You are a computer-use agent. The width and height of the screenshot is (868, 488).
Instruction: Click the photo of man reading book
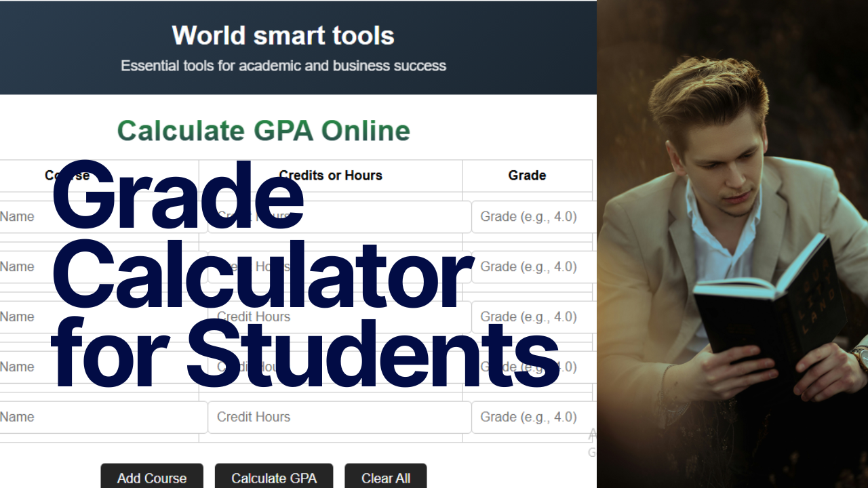pyautogui.click(x=732, y=244)
